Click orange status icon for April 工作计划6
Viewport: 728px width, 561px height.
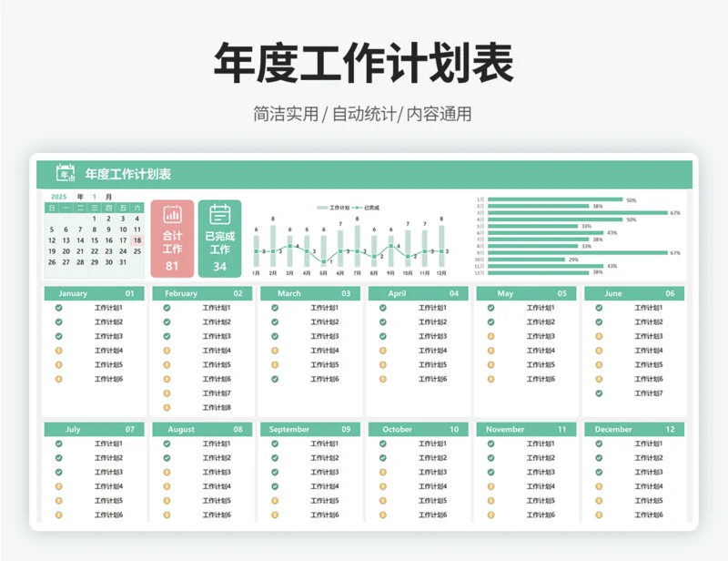tap(382, 379)
